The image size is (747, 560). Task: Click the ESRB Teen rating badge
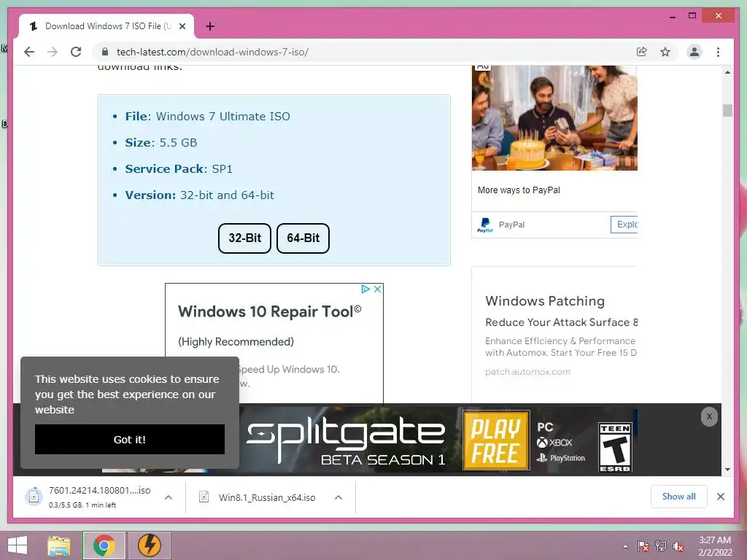pyautogui.click(x=615, y=447)
